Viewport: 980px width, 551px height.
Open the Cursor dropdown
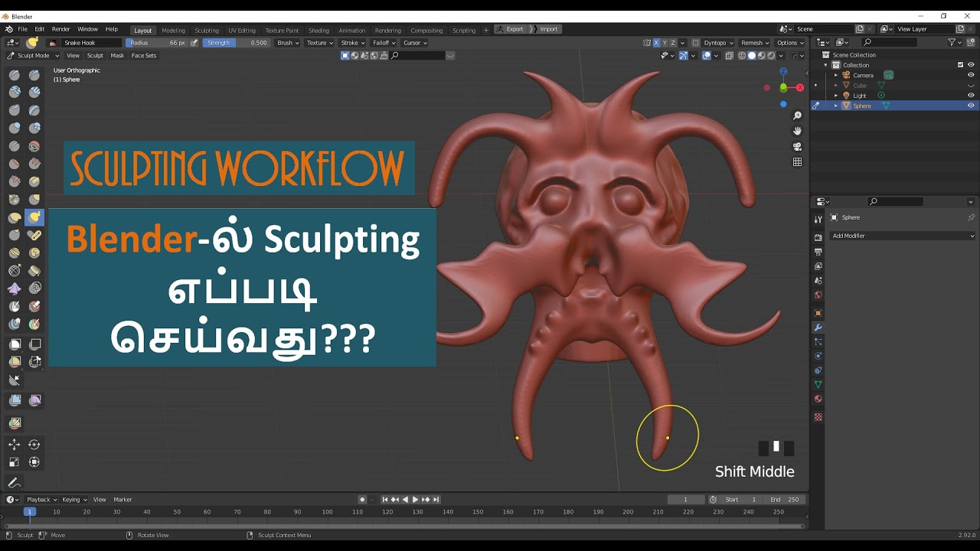[x=414, y=43]
